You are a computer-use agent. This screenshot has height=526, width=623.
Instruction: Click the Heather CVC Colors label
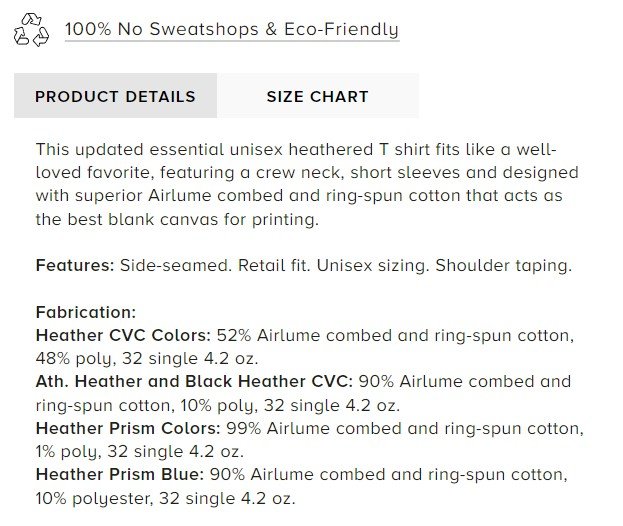coord(123,335)
